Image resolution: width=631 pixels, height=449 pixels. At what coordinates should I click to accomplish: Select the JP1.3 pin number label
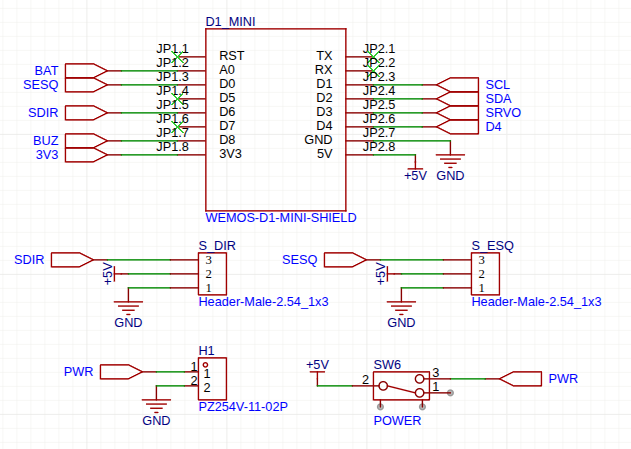click(172, 76)
